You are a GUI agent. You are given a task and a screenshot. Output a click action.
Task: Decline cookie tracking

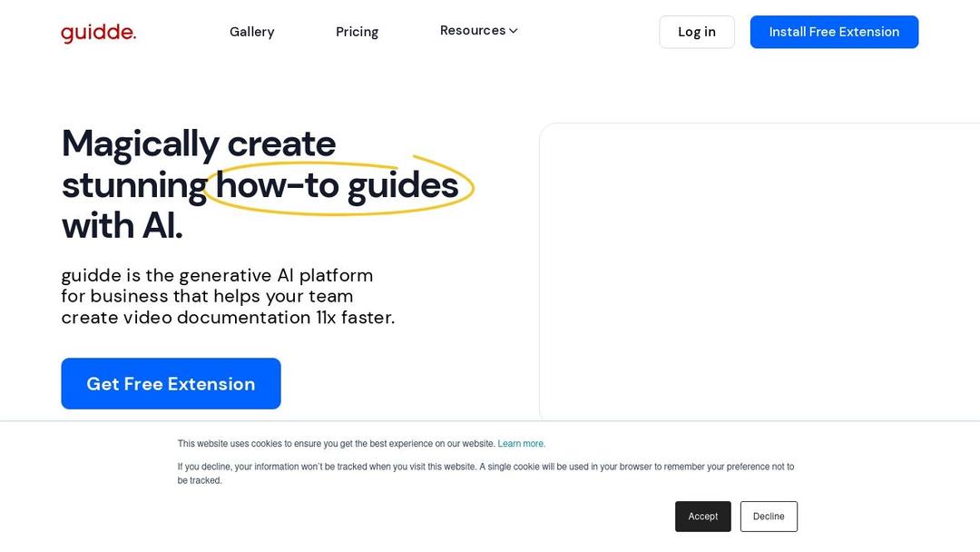pyautogui.click(x=769, y=517)
